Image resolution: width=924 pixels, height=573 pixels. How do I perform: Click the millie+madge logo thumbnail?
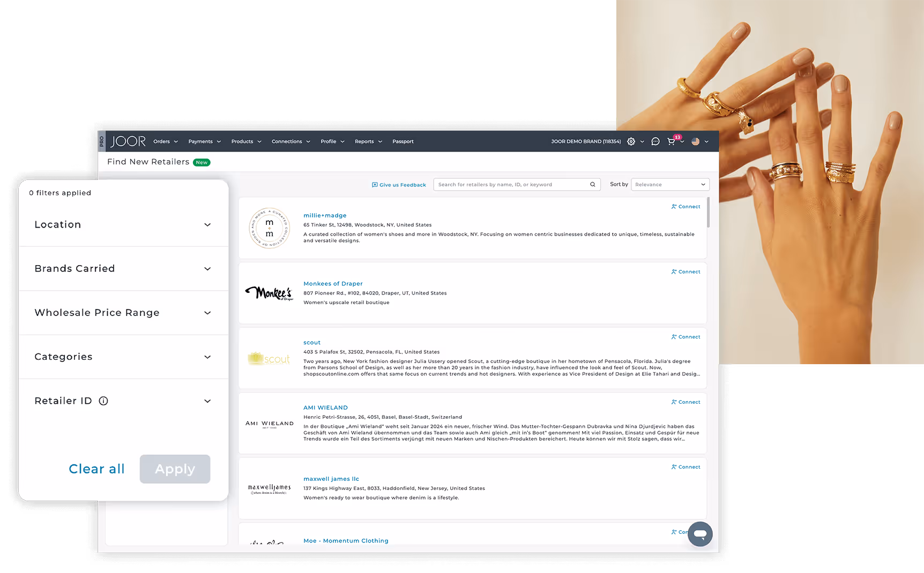click(x=270, y=228)
